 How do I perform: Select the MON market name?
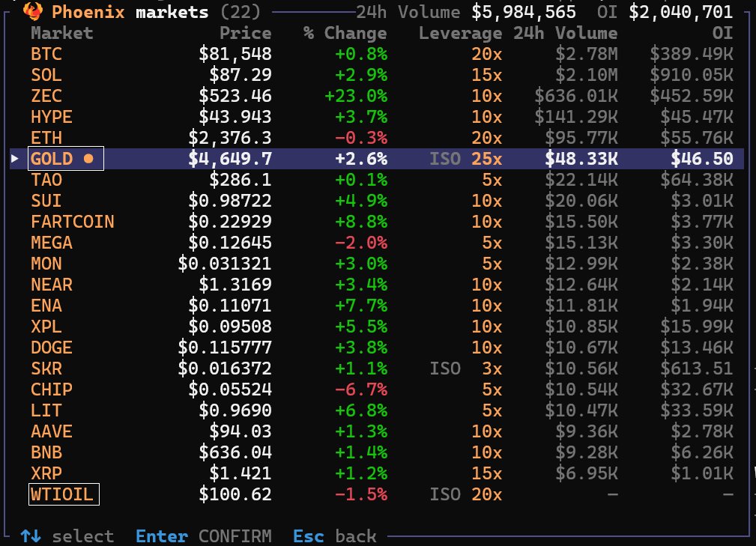click(46, 264)
